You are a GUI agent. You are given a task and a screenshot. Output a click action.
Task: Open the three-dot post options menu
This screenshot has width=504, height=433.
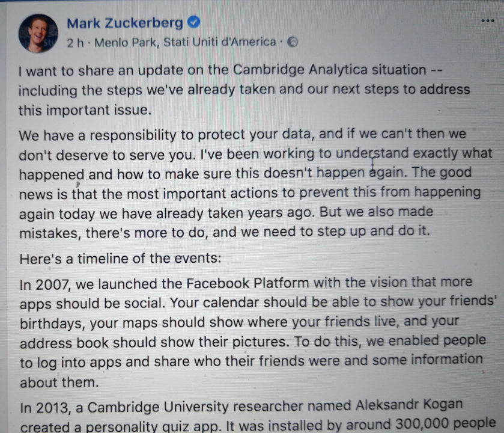tap(487, 20)
